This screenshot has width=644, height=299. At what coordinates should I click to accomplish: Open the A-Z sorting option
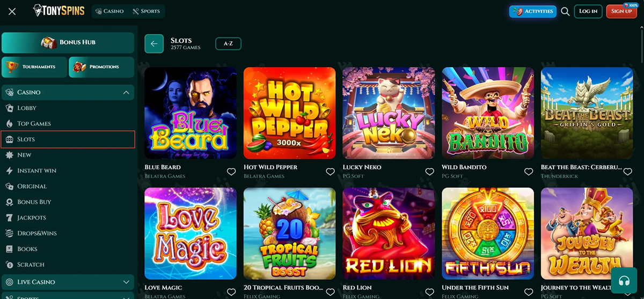click(x=228, y=43)
